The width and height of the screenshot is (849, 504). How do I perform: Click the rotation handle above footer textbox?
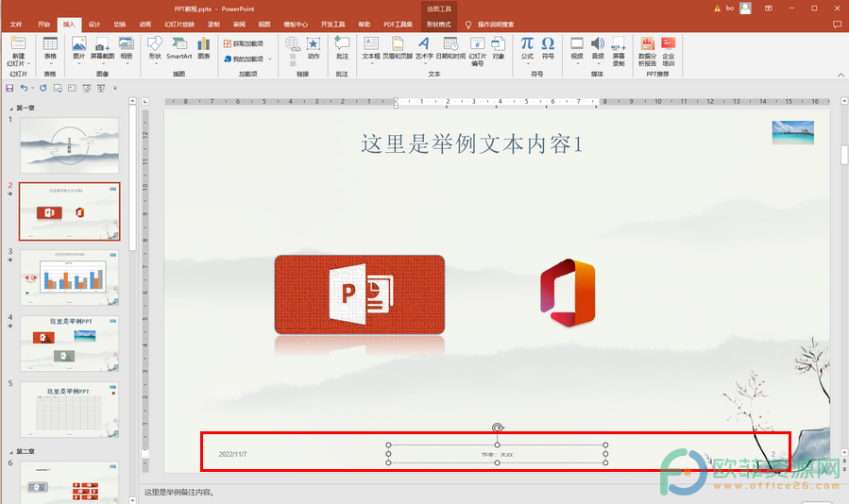498,428
